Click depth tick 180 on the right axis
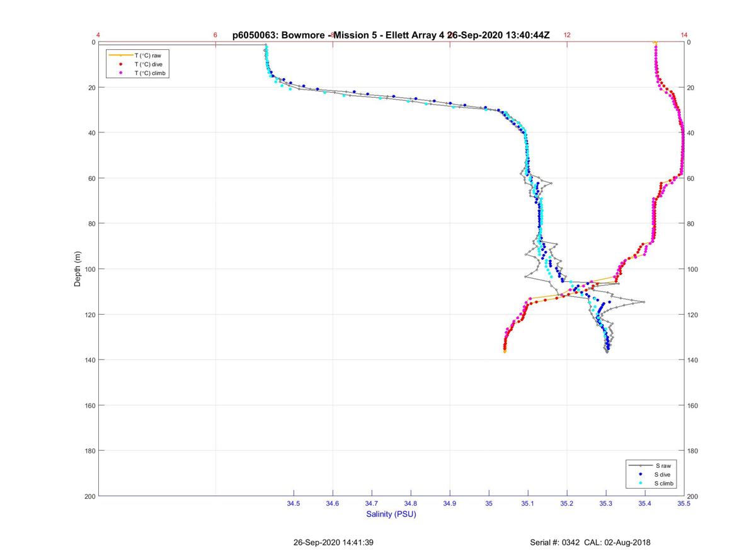 click(693, 451)
